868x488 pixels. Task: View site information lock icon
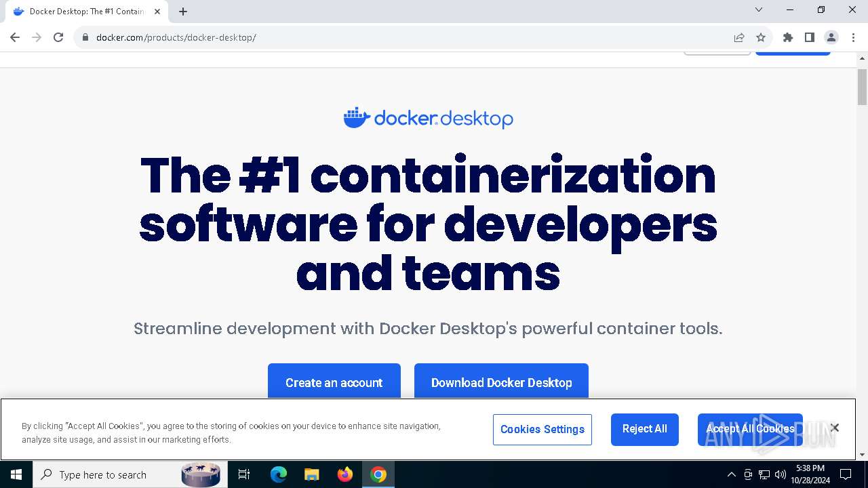[x=85, y=37]
